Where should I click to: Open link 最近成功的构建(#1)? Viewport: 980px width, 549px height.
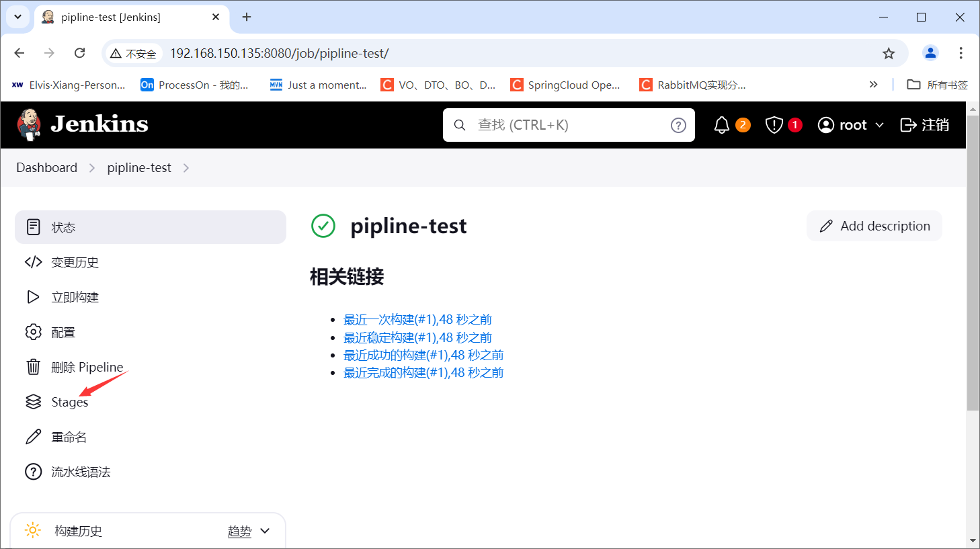(423, 355)
